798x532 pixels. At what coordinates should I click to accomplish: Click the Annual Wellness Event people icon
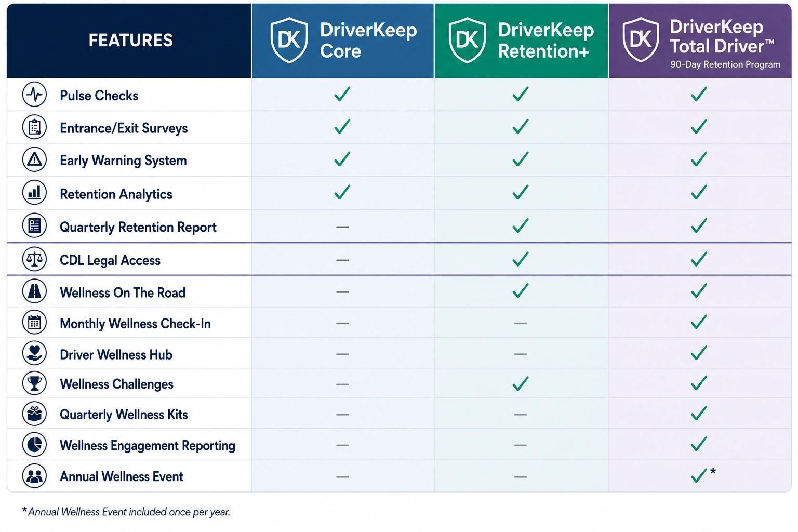click(x=35, y=476)
